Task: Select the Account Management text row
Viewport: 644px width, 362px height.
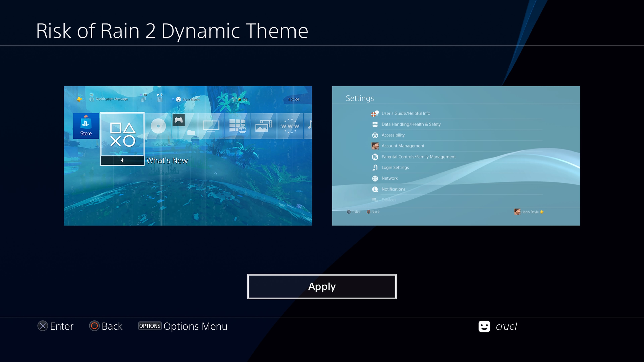Action: pos(403,146)
